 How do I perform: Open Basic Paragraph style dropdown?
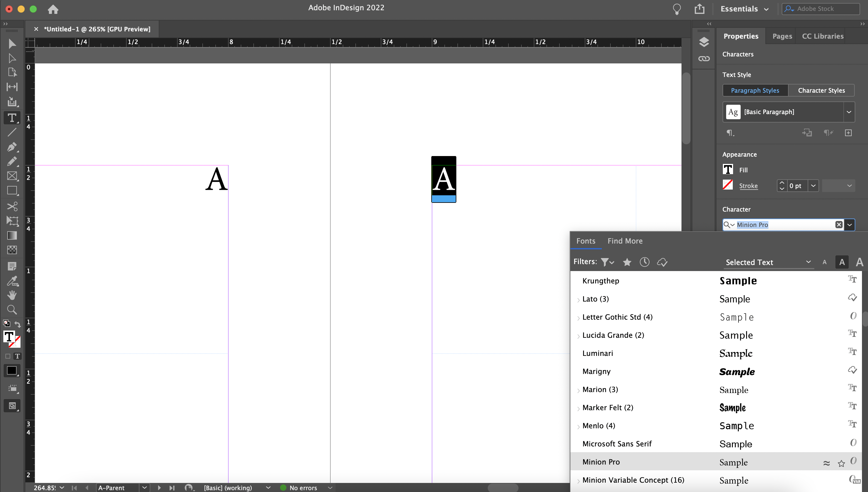[849, 112]
